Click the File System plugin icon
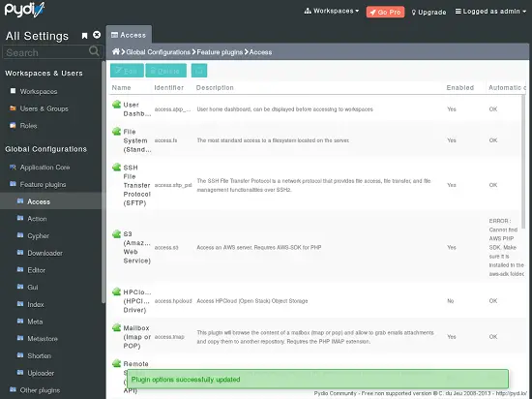 pyautogui.click(x=116, y=131)
